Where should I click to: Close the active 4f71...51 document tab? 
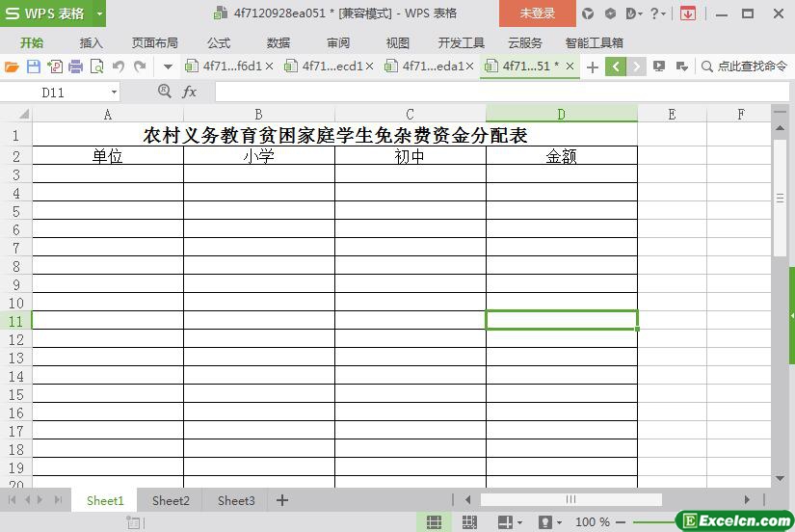click(x=570, y=66)
